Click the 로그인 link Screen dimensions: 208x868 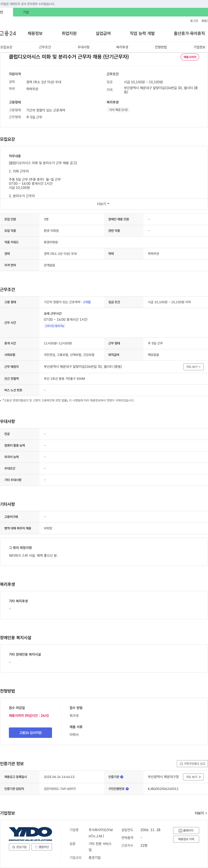click(x=194, y=21)
